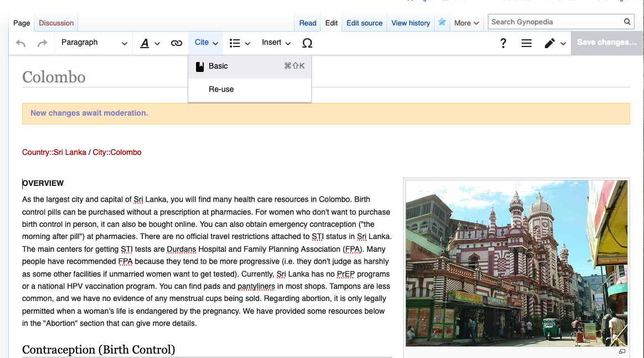
Task: Select the Colombo mosque image thumbnail
Action: (x=516, y=263)
